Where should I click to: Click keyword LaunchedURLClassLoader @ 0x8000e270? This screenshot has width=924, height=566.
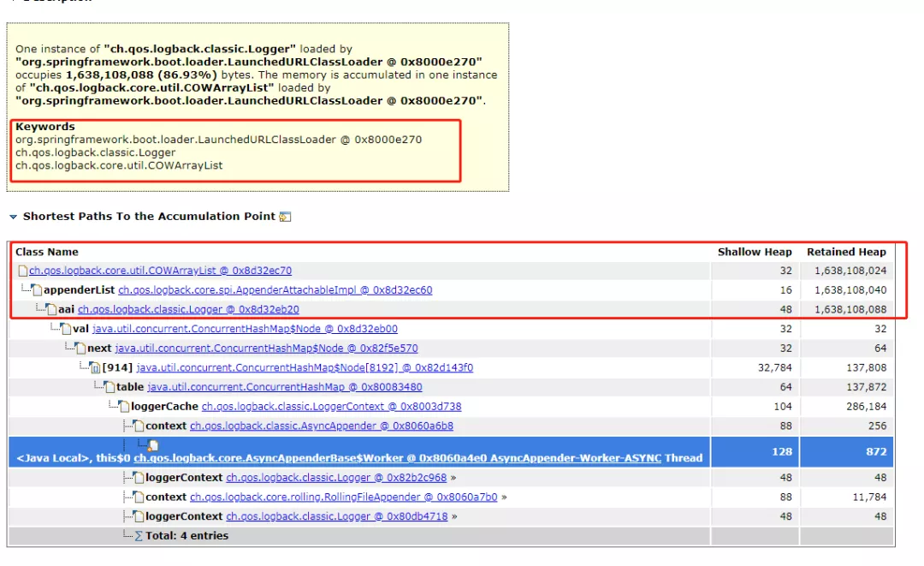point(219,140)
